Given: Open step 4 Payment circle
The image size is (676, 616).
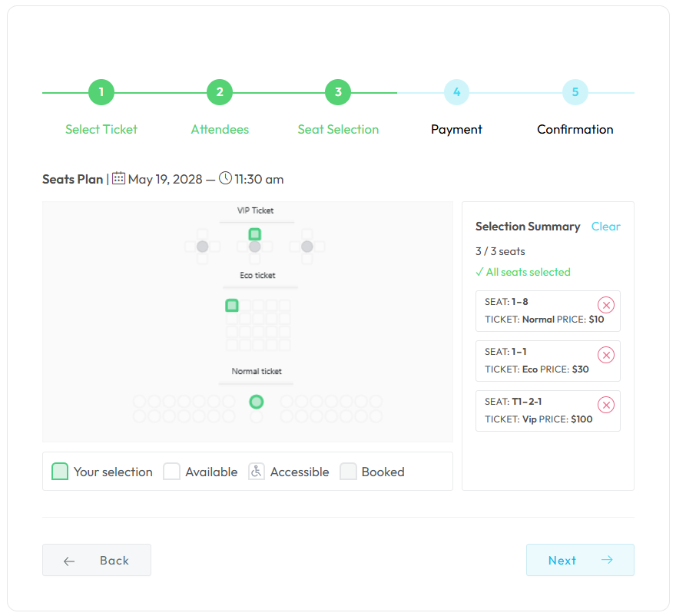Looking at the screenshot, I should coord(456,92).
